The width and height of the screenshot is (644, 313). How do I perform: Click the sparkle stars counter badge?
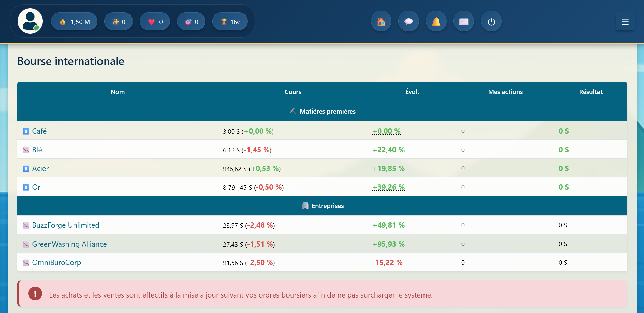tap(118, 22)
